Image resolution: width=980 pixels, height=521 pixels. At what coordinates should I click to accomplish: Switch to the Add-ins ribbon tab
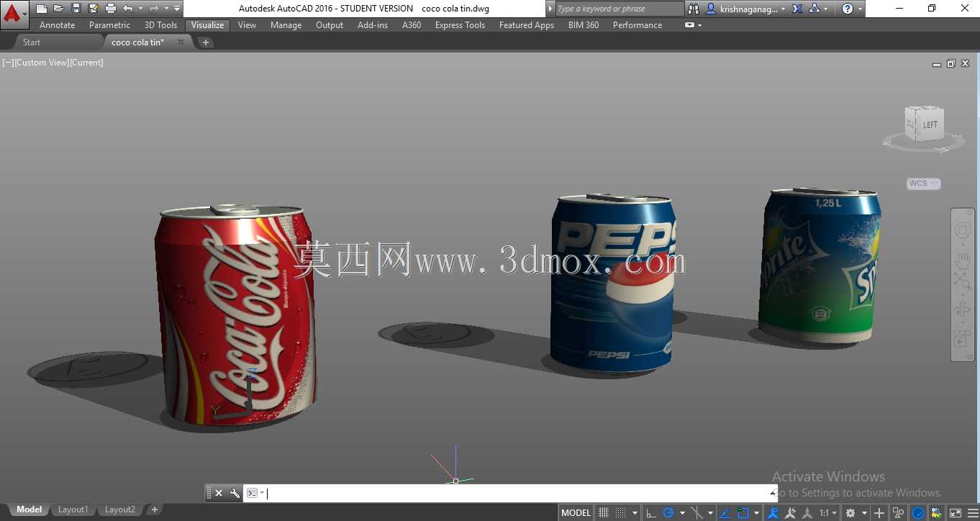coord(373,25)
